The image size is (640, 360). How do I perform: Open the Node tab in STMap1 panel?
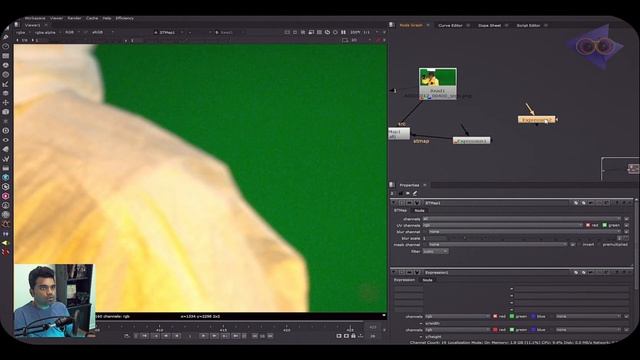coord(420,211)
